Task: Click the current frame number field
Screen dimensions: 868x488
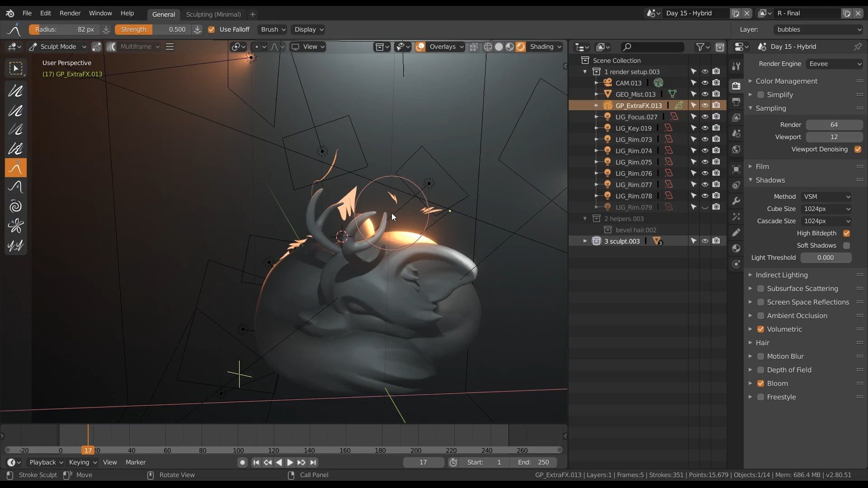Action: 423,462
